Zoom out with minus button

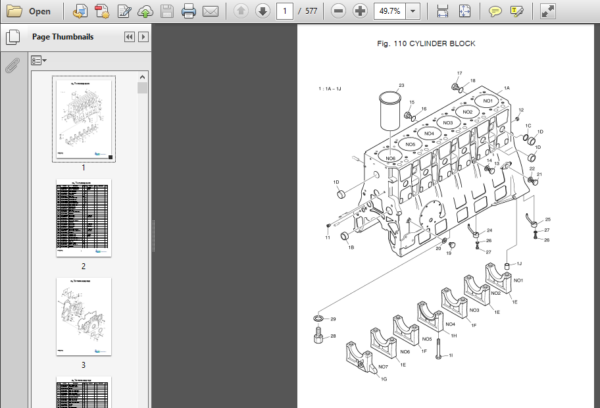[338, 11]
